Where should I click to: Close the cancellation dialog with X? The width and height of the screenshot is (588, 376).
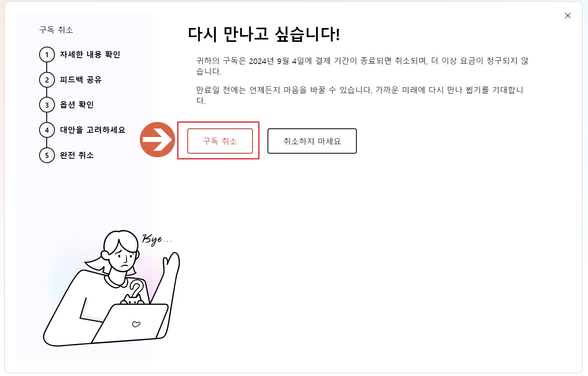point(568,16)
